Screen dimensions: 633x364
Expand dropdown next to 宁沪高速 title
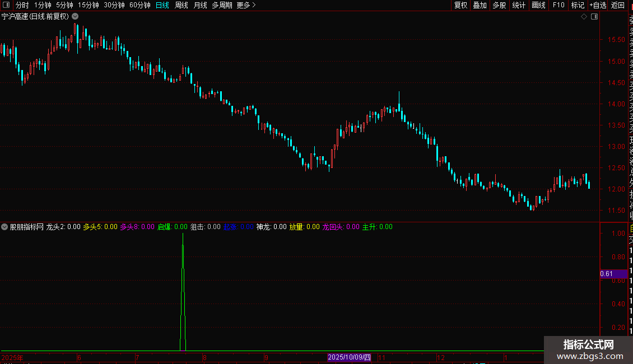coord(75,17)
